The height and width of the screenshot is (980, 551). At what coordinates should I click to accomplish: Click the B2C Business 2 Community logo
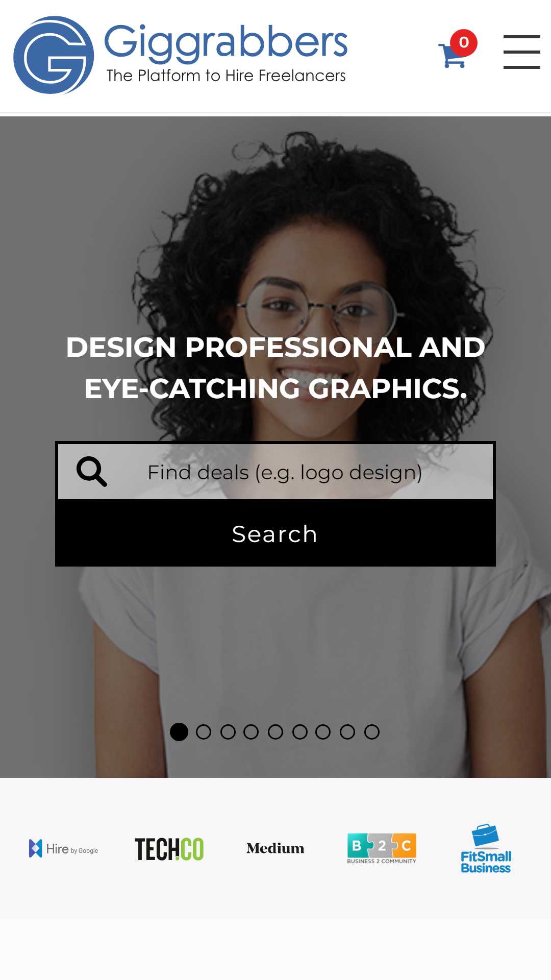382,848
